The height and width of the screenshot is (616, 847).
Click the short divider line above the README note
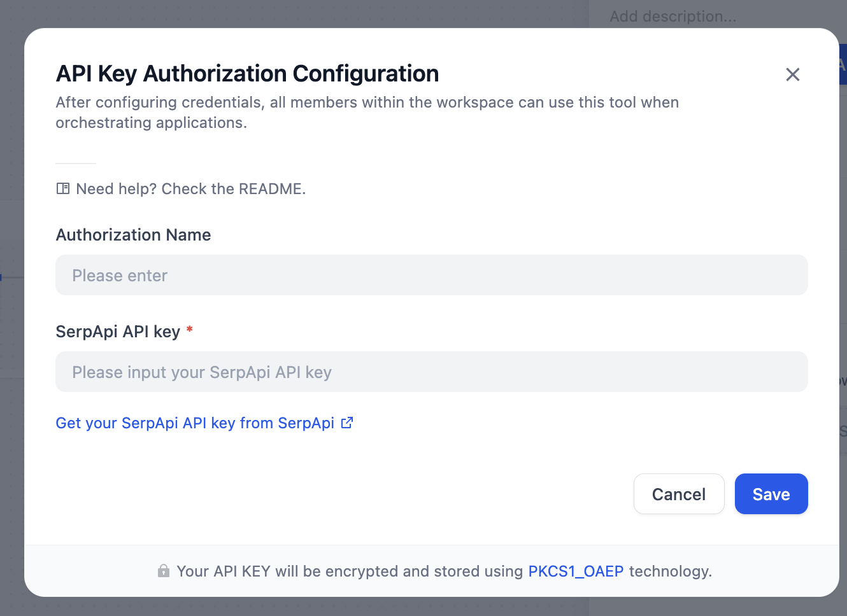point(75,164)
